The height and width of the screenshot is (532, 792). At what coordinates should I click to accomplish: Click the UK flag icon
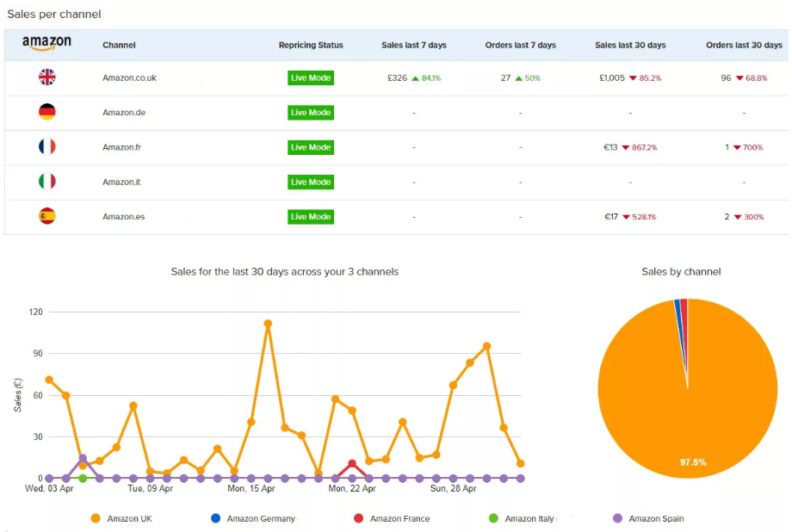(x=47, y=77)
